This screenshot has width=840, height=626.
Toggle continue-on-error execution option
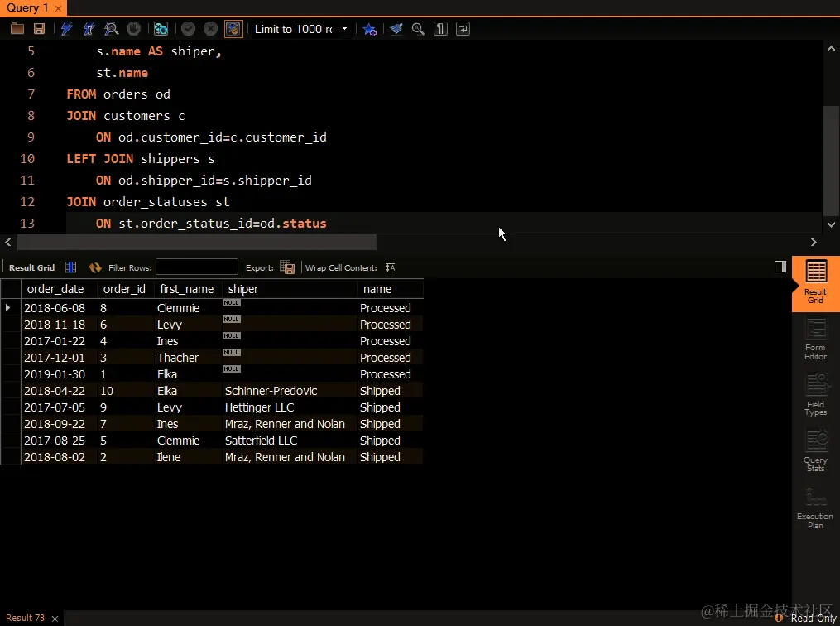pyautogui.click(x=161, y=29)
